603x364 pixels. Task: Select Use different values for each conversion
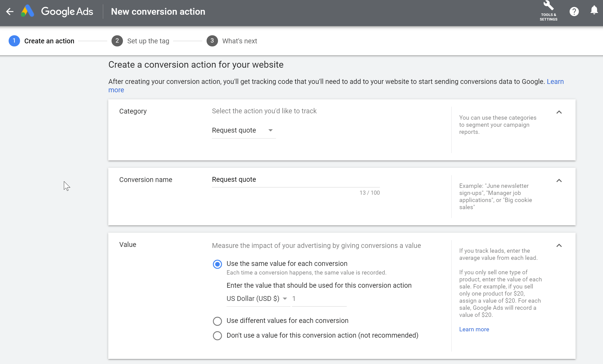point(217,321)
